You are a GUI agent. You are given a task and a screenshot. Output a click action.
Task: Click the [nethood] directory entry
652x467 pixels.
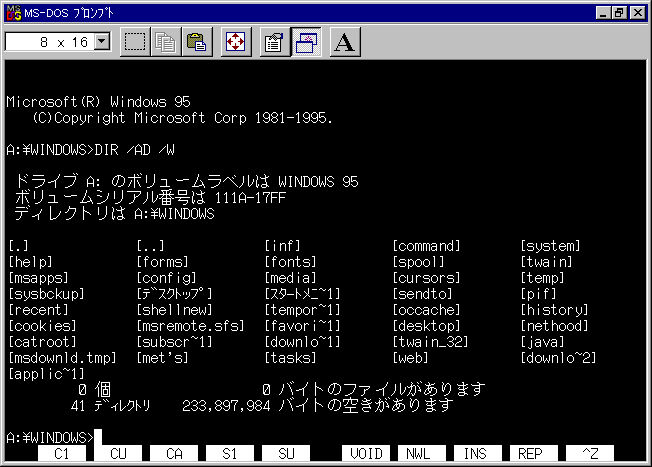[554, 326]
